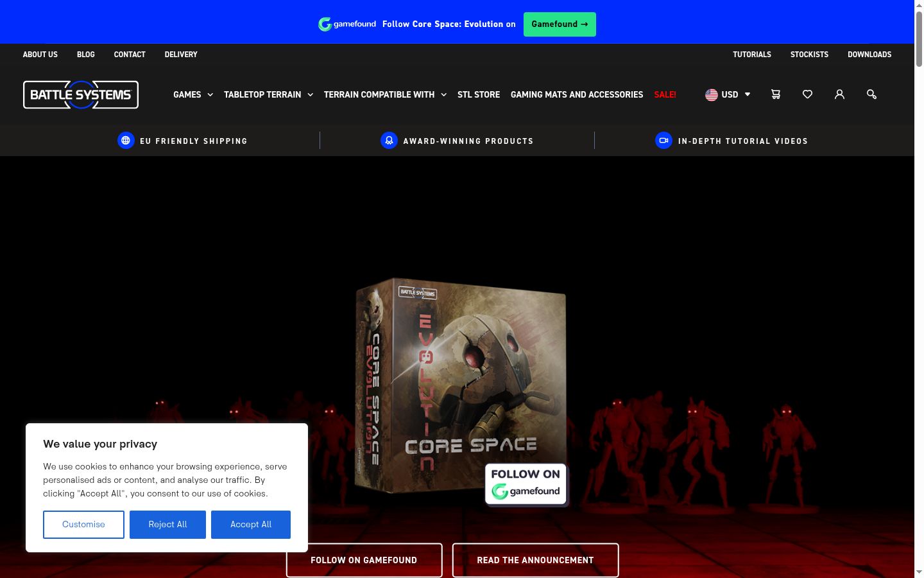Accept All cookies
This screenshot has width=924, height=578.
click(251, 525)
